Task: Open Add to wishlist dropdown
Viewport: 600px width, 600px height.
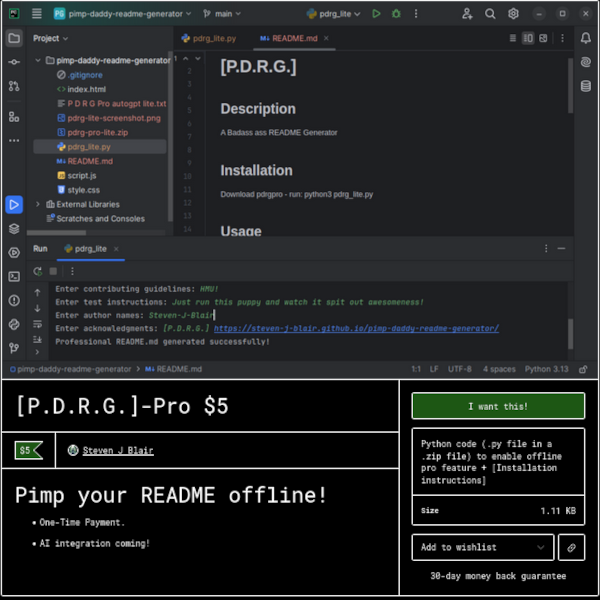Action: click(483, 547)
